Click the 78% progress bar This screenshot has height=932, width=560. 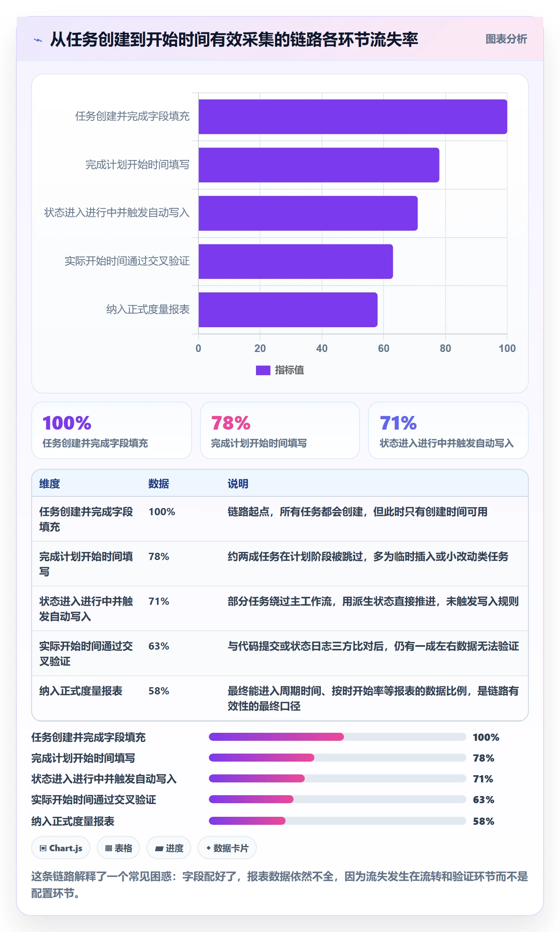337,758
